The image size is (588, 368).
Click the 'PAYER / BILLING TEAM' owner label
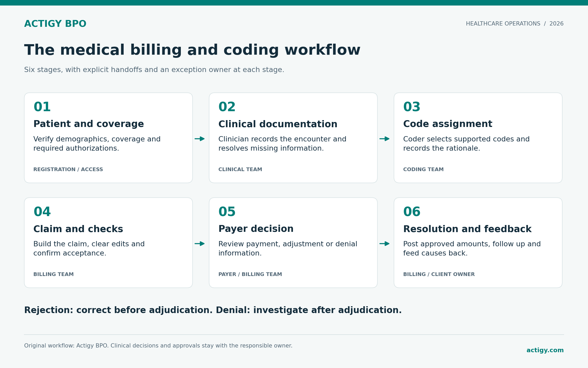click(250, 274)
